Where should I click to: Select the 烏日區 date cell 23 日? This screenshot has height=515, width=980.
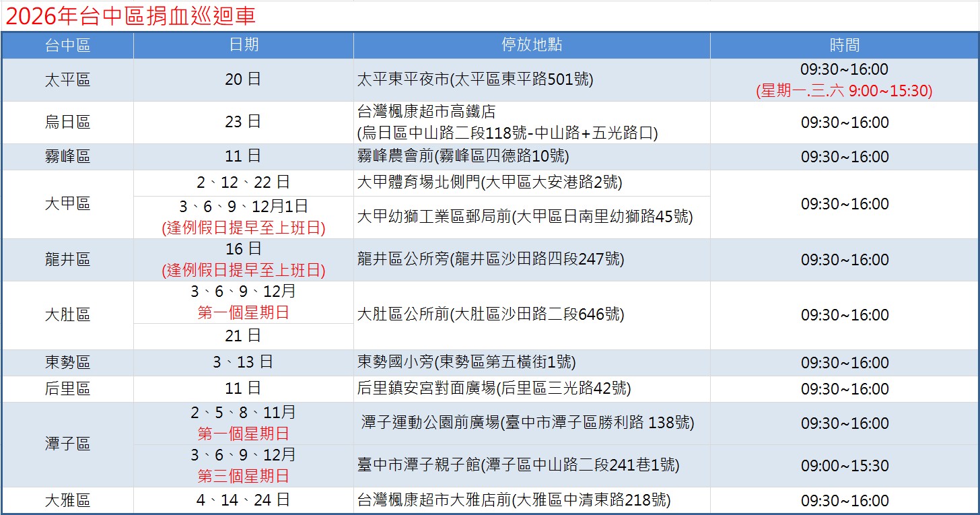click(243, 123)
